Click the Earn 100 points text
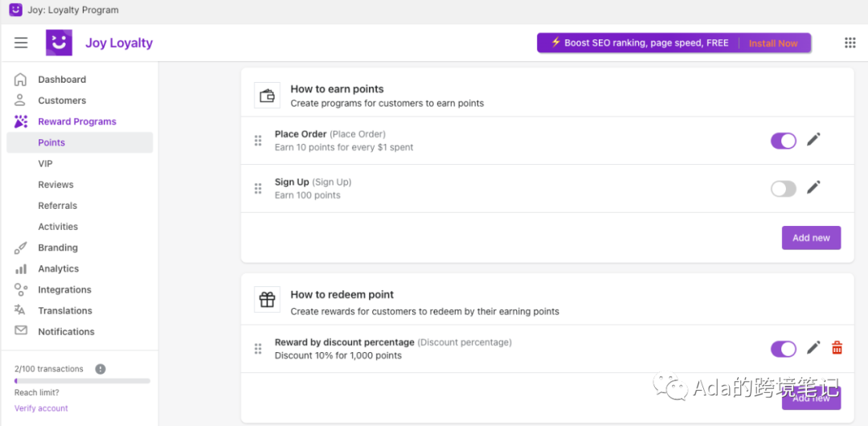Image resolution: width=868 pixels, height=426 pixels. pyautogui.click(x=307, y=195)
